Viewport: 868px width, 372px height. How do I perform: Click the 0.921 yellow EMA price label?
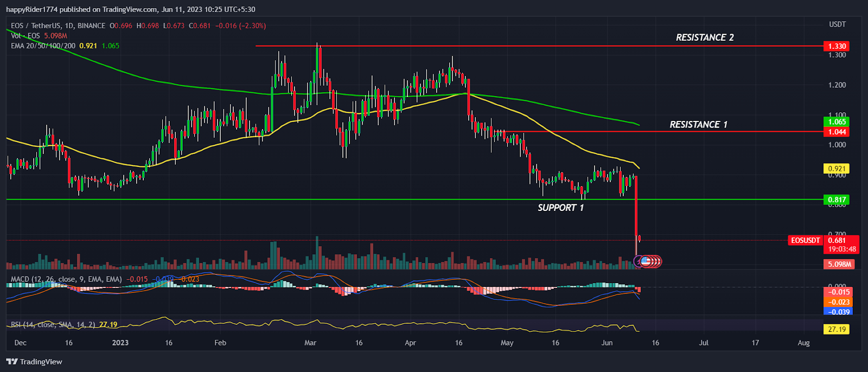pyautogui.click(x=837, y=169)
